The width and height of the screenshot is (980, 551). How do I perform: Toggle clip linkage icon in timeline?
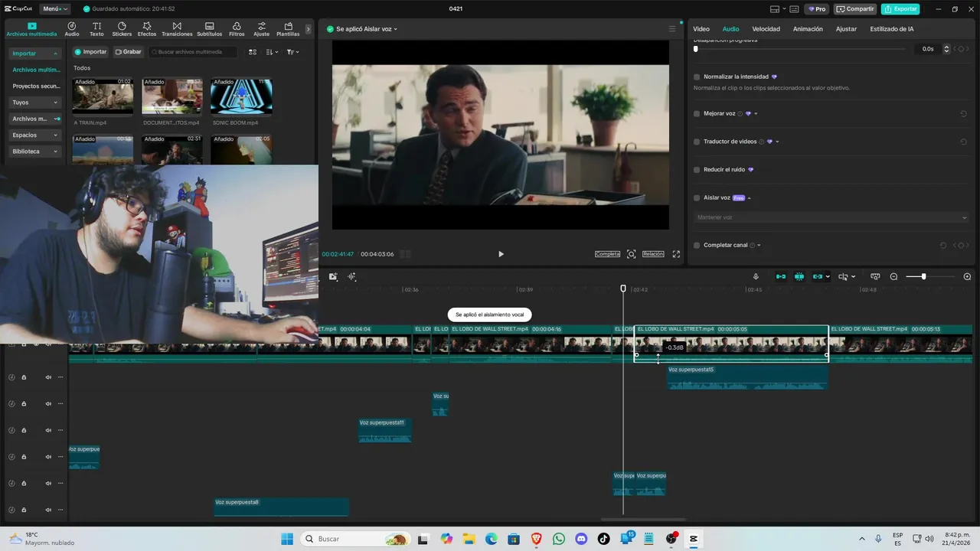(x=819, y=277)
